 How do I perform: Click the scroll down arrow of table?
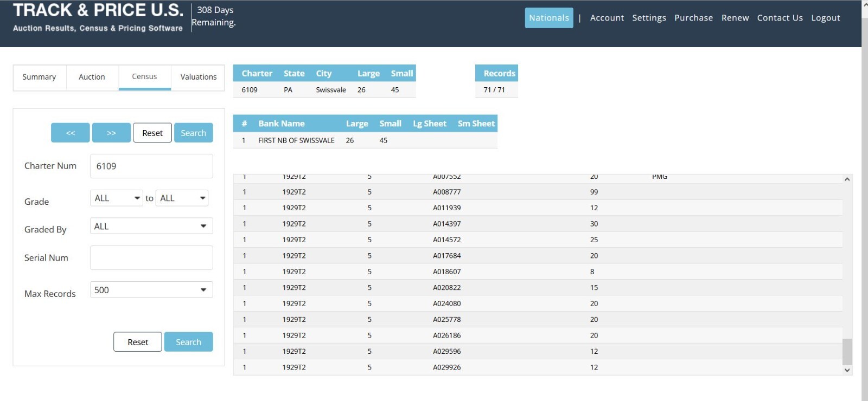(x=847, y=370)
